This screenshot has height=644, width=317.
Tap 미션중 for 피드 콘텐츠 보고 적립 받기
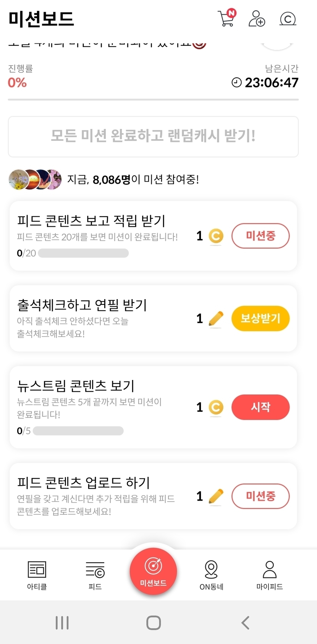click(x=260, y=236)
